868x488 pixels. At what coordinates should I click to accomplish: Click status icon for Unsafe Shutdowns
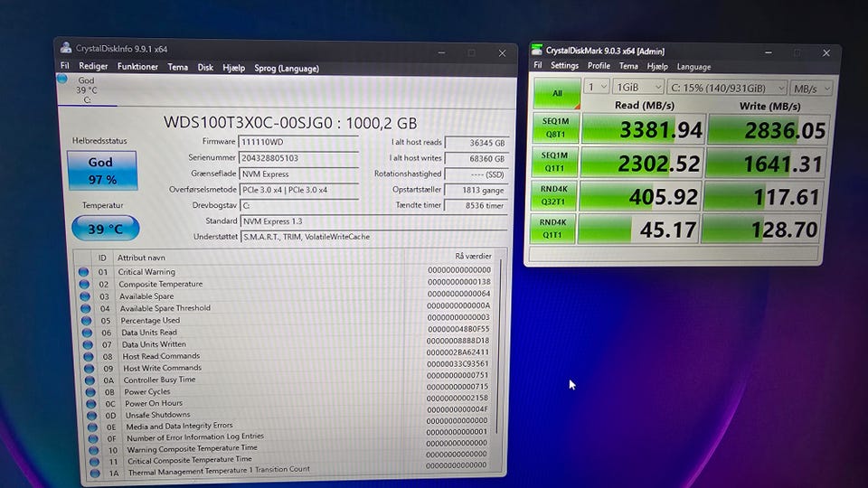click(92, 415)
